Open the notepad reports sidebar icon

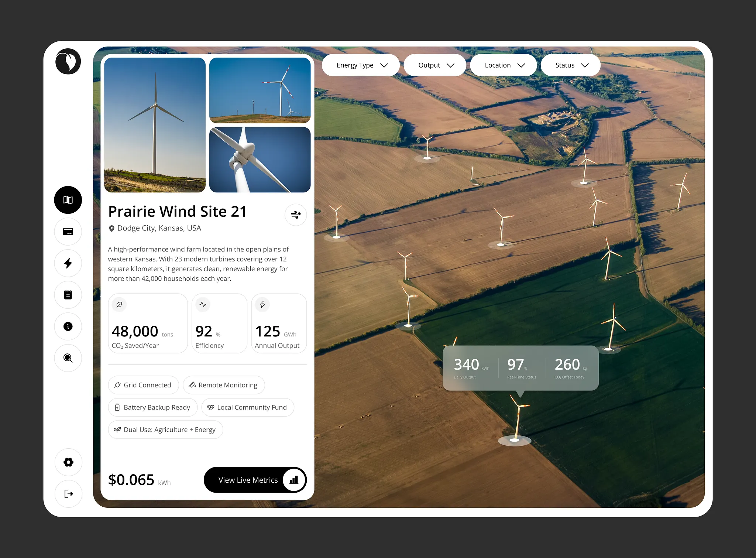pos(68,295)
